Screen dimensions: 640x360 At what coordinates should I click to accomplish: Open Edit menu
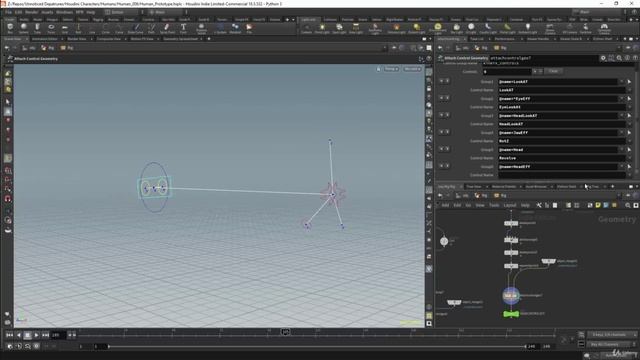(18, 12)
